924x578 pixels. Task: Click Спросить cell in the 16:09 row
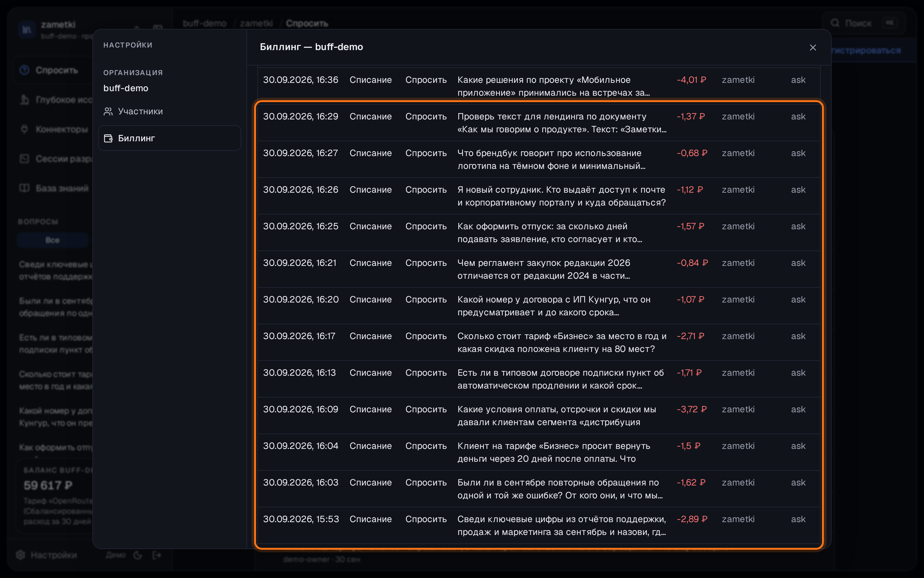pyautogui.click(x=426, y=409)
